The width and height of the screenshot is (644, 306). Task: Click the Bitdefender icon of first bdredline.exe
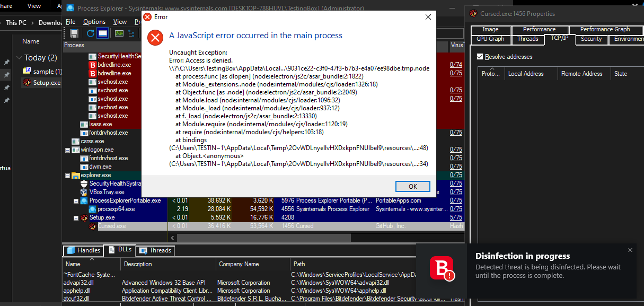(92, 65)
